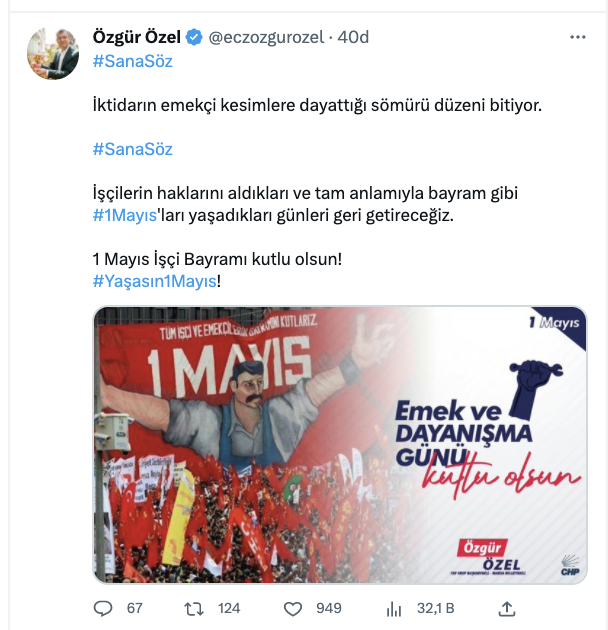Click the 124 retweets count

tap(229, 608)
